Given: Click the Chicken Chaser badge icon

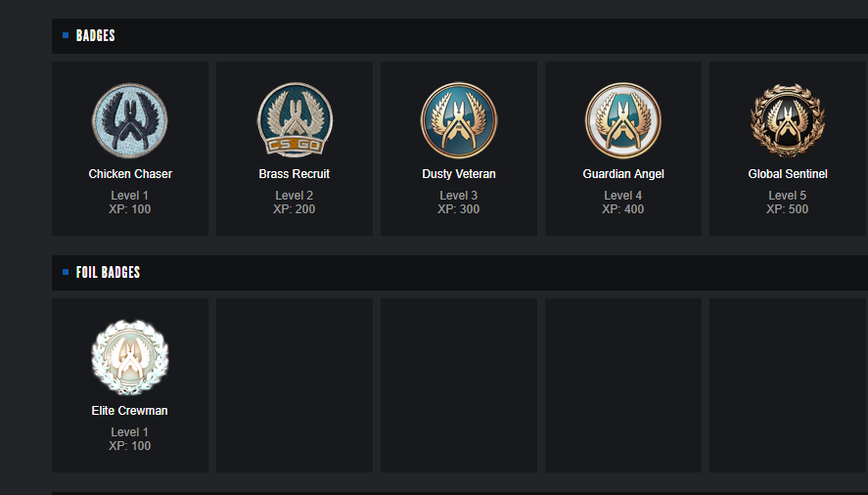Looking at the screenshot, I should [x=130, y=120].
